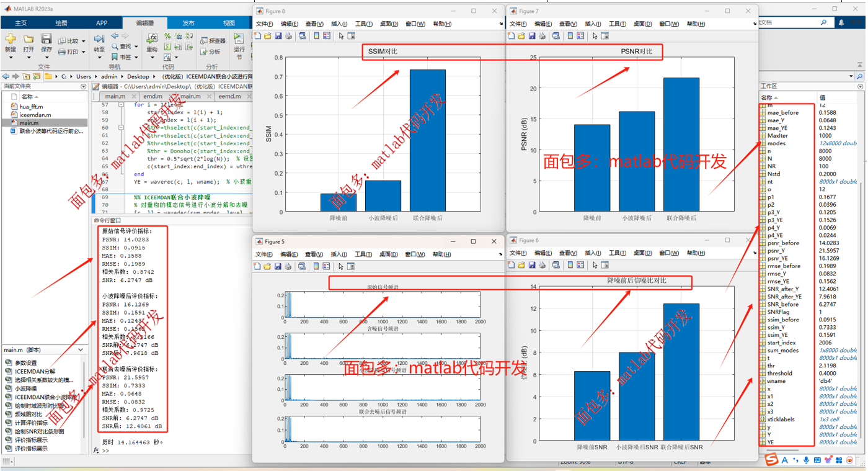Switch to the 发布 (Publish) ribbon tab
This screenshot has height=471, width=868.
point(188,23)
